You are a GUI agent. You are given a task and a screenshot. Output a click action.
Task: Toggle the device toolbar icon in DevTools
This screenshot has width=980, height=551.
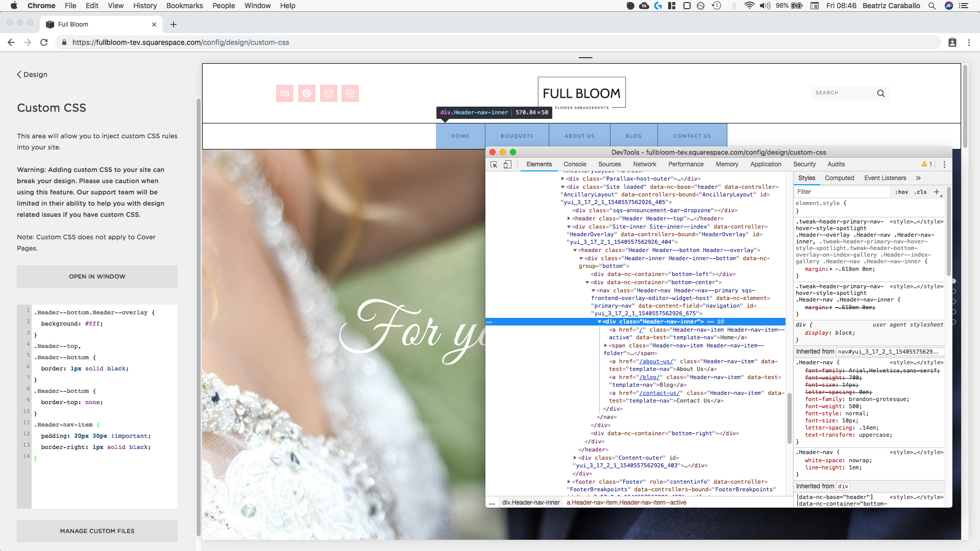pos(507,164)
